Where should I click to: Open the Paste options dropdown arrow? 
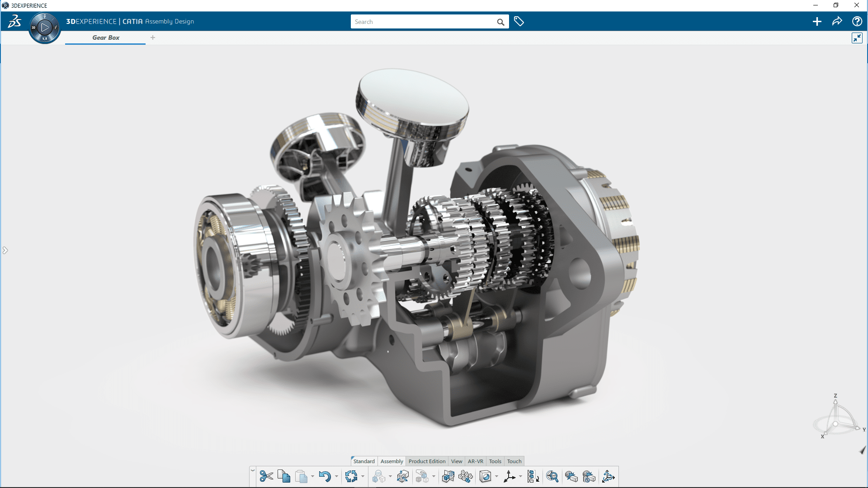pos(312,477)
